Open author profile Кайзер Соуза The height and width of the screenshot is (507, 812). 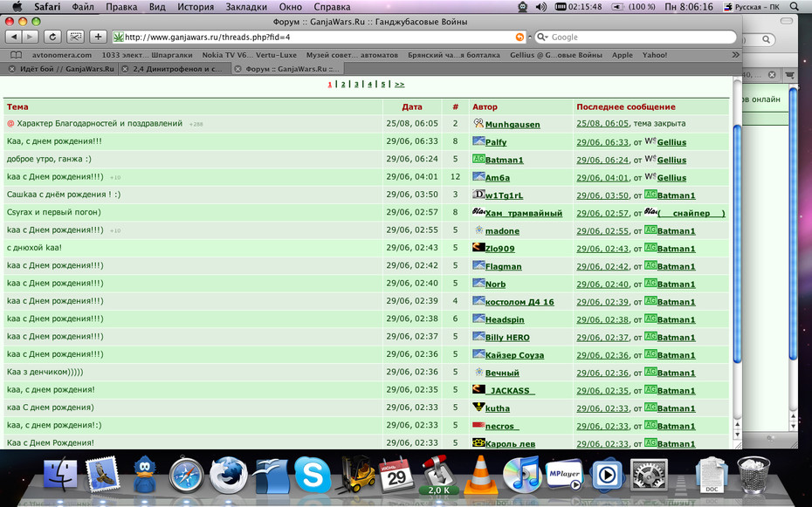[515, 355]
